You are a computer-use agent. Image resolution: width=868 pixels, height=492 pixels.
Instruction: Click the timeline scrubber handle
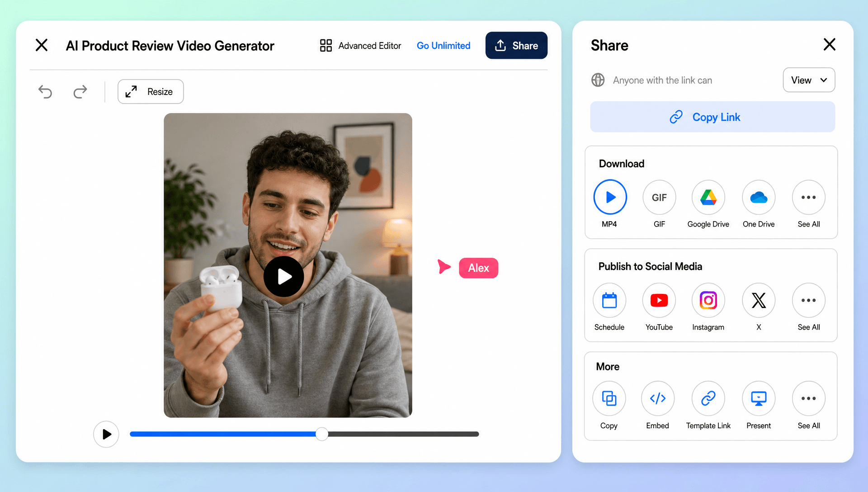(x=322, y=434)
